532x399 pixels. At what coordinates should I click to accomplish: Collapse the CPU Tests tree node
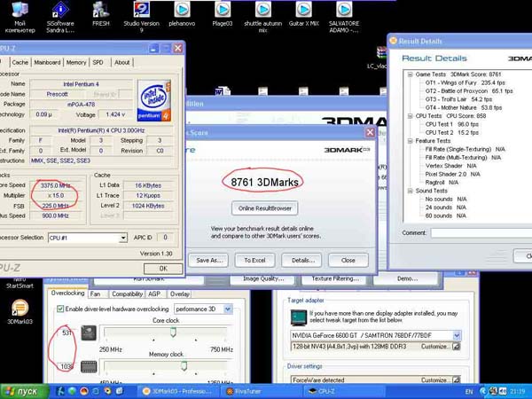click(409, 115)
